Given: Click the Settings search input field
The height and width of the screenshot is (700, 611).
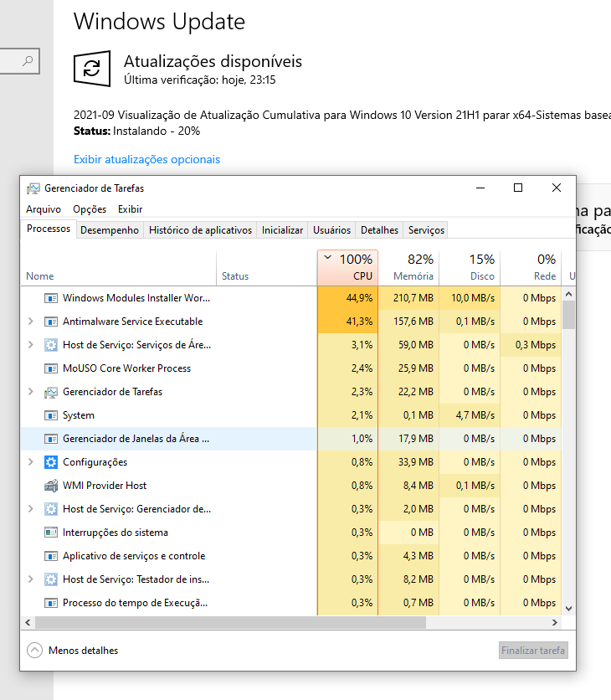Looking at the screenshot, I should [19, 61].
